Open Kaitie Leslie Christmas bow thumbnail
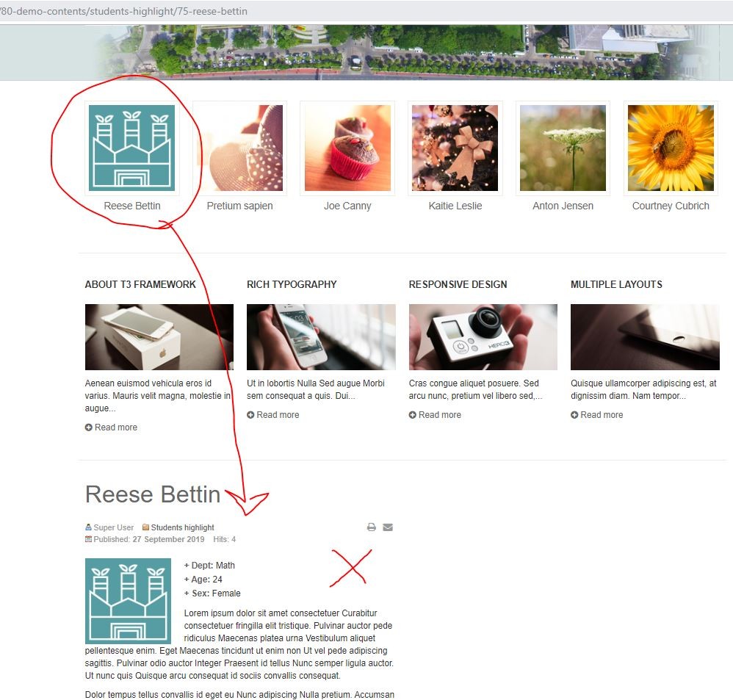 [x=455, y=148]
